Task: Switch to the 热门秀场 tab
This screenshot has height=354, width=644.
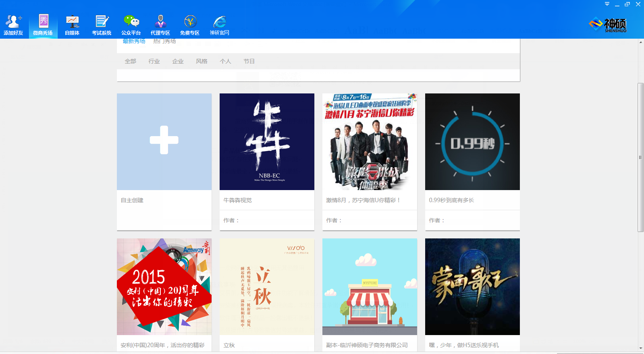Action: [164, 41]
